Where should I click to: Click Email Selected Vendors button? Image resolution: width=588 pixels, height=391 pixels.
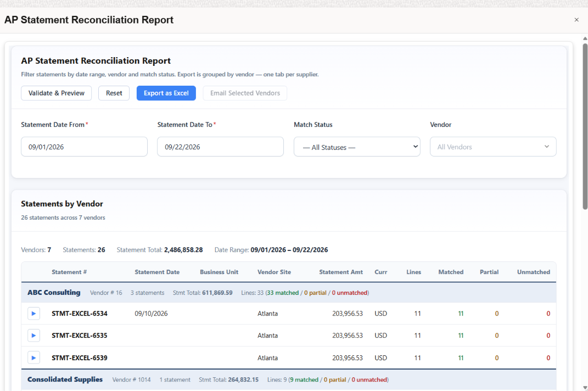click(245, 93)
